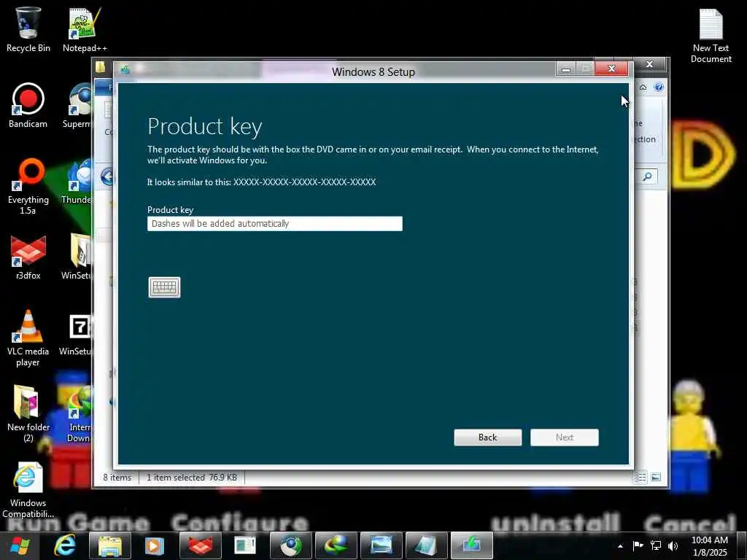Select the Everything 1.5a desktop shortcut

(28, 187)
